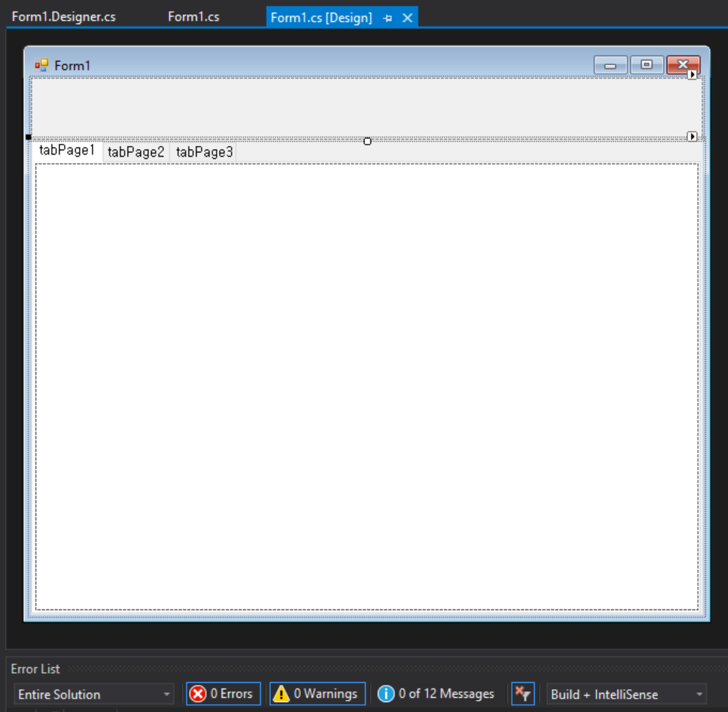Screen dimensions: 728x712
Task: Open the smart tag arrow above the tab control
Action: 692,136
